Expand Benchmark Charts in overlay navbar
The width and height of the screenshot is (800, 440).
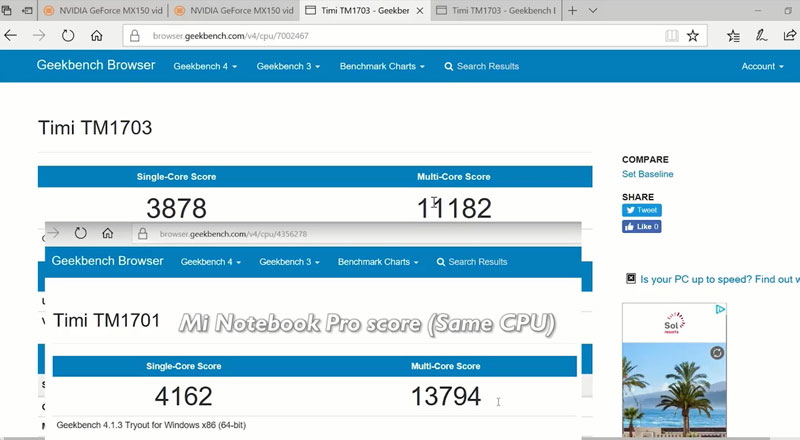(378, 262)
